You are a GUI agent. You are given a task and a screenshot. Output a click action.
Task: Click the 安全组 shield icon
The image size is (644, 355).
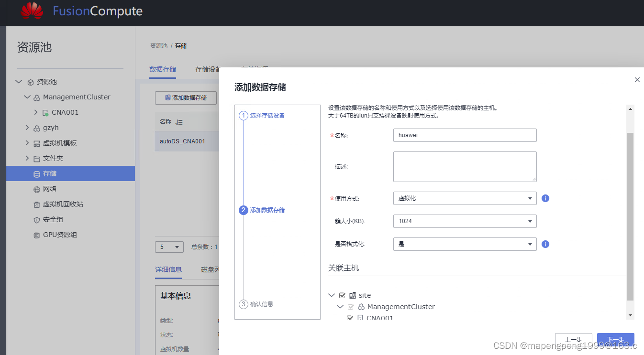(37, 220)
